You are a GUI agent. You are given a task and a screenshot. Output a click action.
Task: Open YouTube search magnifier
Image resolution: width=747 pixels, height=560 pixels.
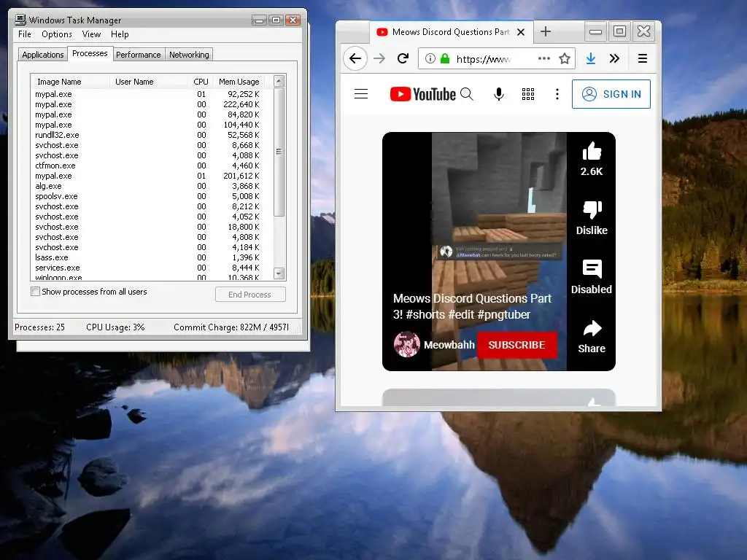[x=467, y=94]
